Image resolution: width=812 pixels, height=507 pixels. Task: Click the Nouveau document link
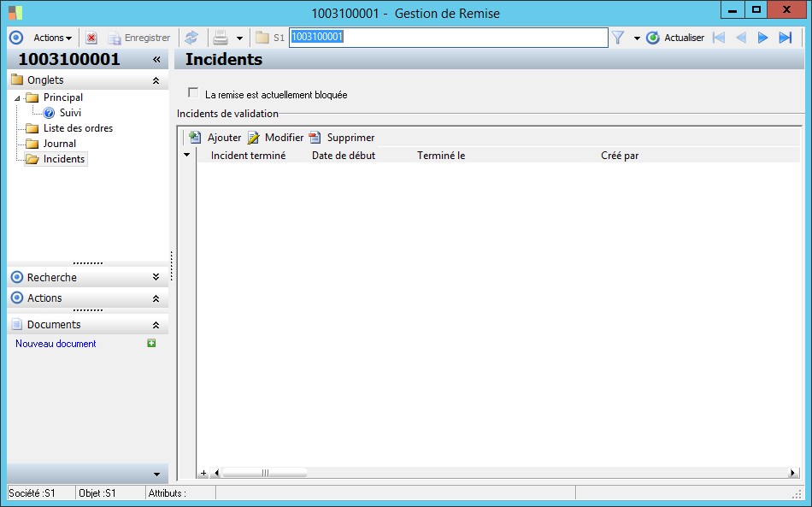click(56, 344)
